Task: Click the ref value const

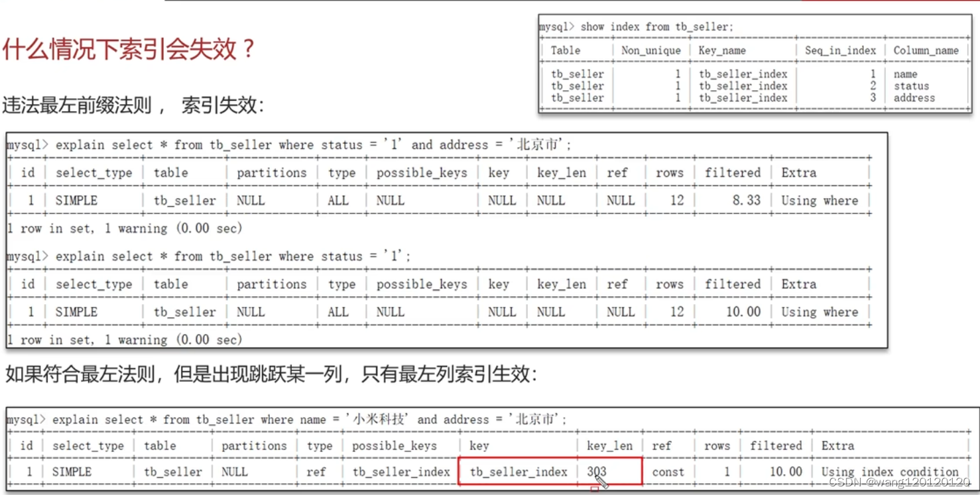Action: point(668,472)
